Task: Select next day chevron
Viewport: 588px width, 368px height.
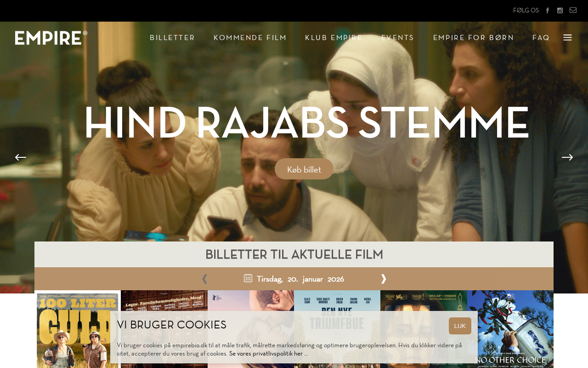Action: [x=384, y=279]
